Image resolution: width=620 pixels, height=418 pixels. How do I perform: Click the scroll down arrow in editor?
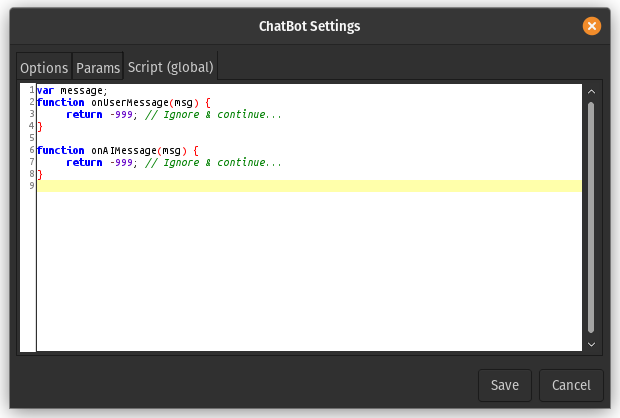click(591, 343)
